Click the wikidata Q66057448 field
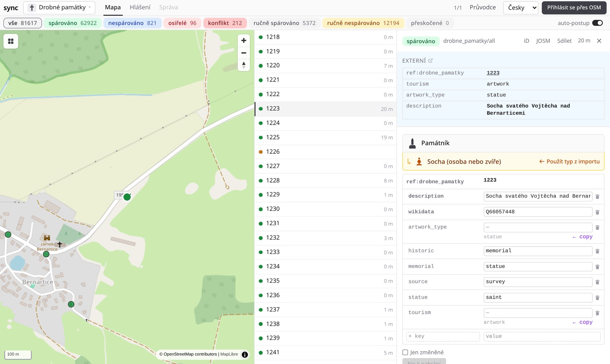Screen dimensions: 610x364 click(x=538, y=212)
